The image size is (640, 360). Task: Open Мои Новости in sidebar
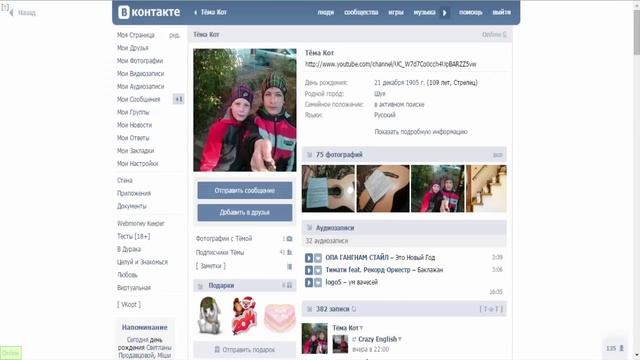pos(134,125)
